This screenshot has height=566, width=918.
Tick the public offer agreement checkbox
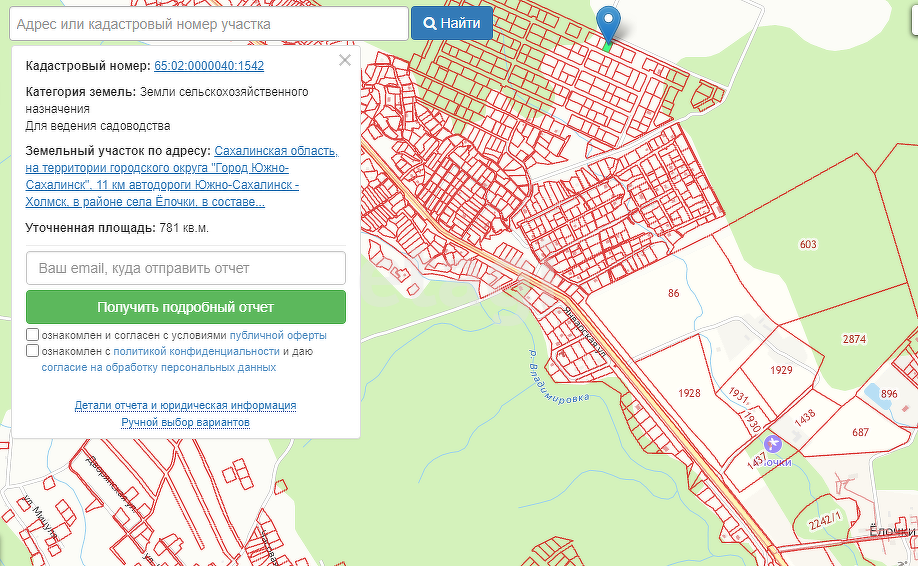pyautogui.click(x=33, y=335)
